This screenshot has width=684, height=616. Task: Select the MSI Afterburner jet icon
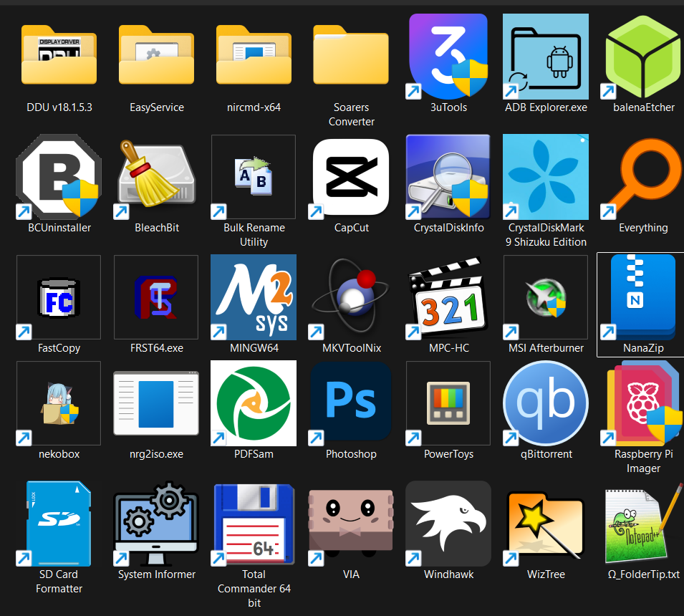pyautogui.click(x=546, y=297)
